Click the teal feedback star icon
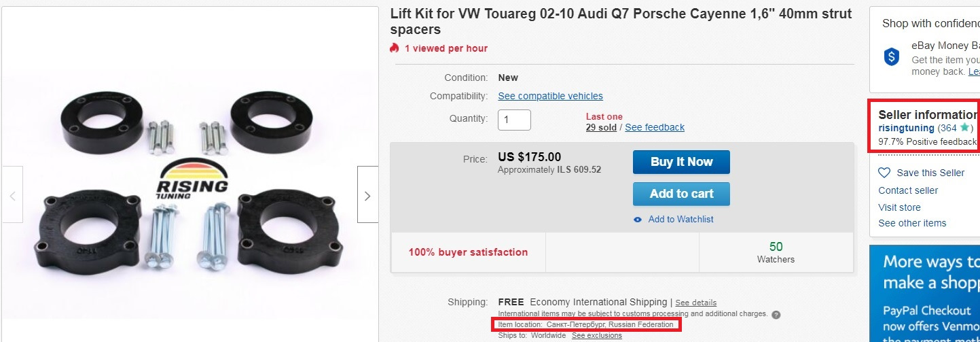Screen dimensions: 980x342 click(x=964, y=128)
